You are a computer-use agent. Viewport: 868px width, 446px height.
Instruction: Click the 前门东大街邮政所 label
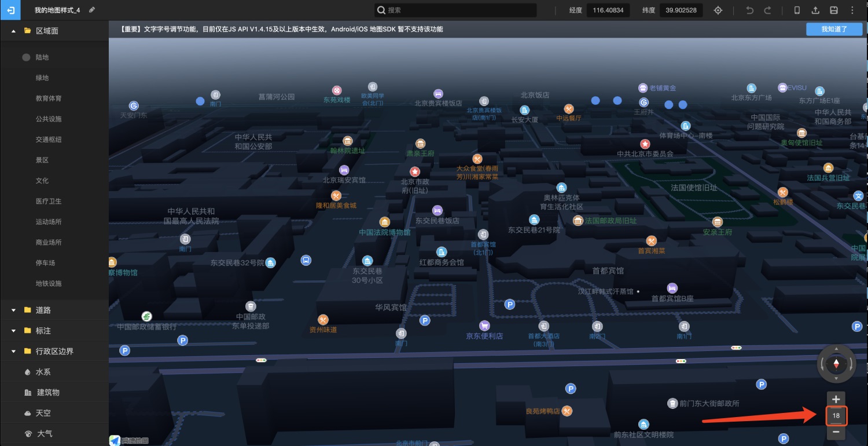[709, 403]
